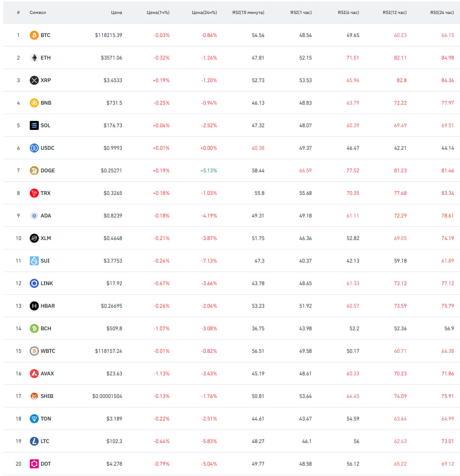The image size is (460, 476).
Task: Sort by the RSI(24 час) column header
Action: tap(442, 13)
